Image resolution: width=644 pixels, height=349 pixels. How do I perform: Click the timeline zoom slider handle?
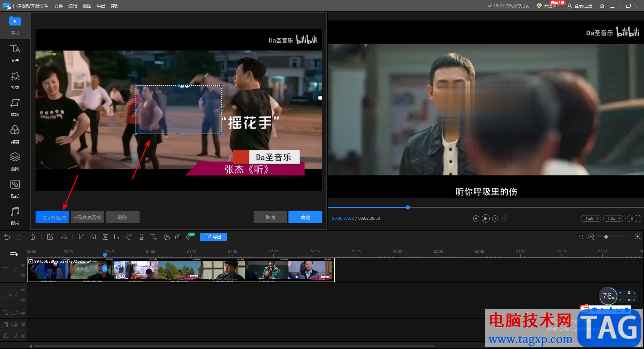tap(606, 237)
